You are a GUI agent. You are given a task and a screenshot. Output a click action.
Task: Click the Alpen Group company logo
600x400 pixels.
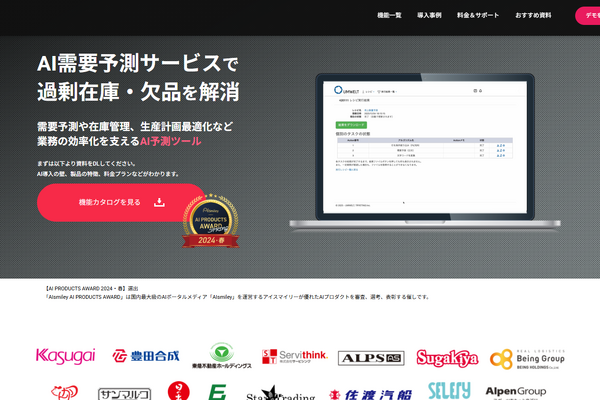[x=515, y=393]
